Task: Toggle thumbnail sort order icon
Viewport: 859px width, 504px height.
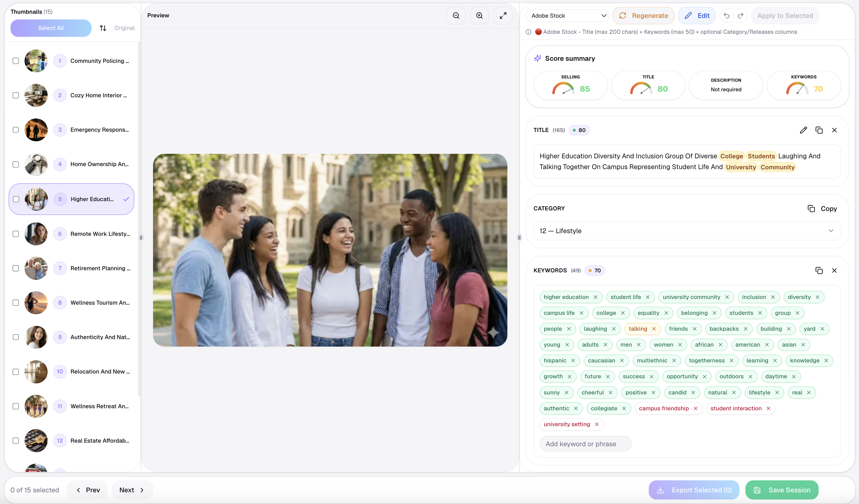Action: click(103, 28)
